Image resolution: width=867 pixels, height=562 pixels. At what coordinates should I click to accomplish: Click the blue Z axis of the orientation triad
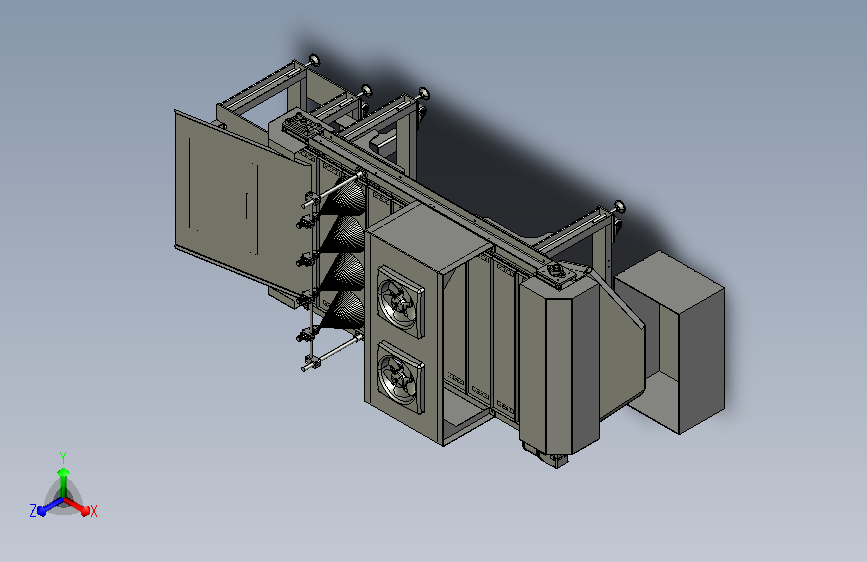[x=50, y=506]
